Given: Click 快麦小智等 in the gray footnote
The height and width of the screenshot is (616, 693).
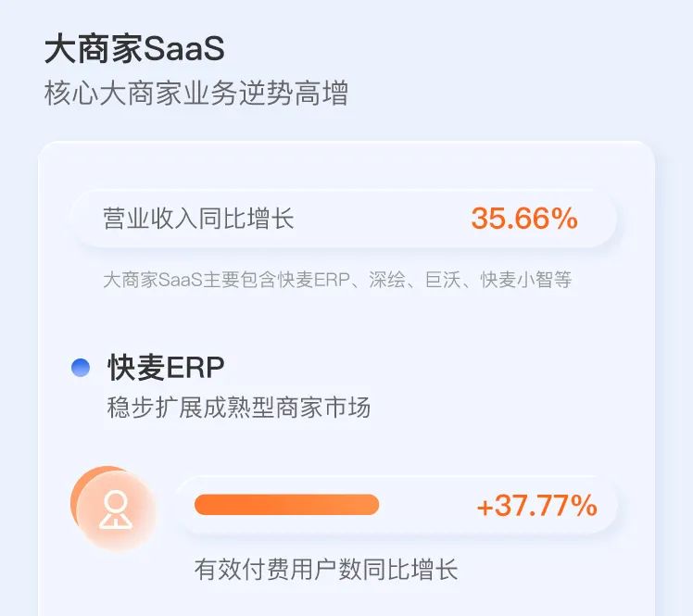Looking at the screenshot, I should click(525, 280).
